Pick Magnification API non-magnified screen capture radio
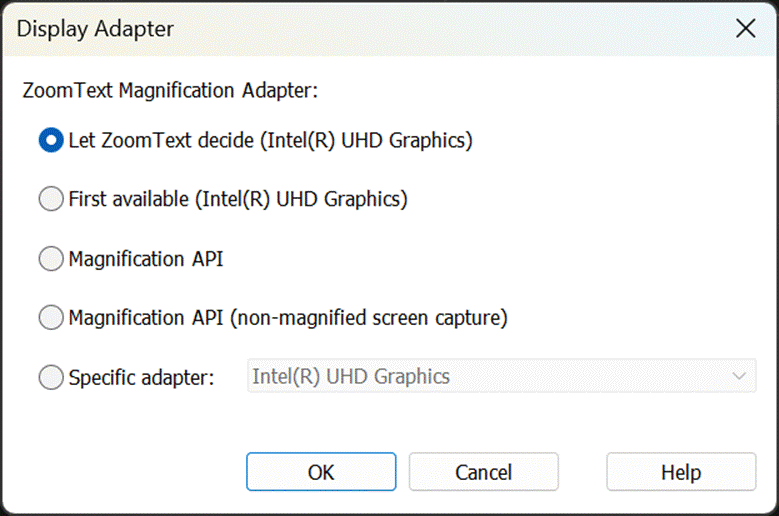The image size is (779, 516). pyautogui.click(x=50, y=319)
